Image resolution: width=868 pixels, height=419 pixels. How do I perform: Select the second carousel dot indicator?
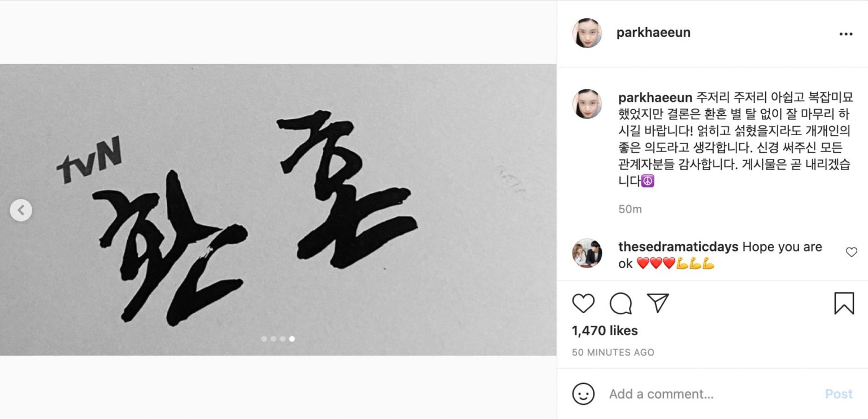tap(273, 339)
